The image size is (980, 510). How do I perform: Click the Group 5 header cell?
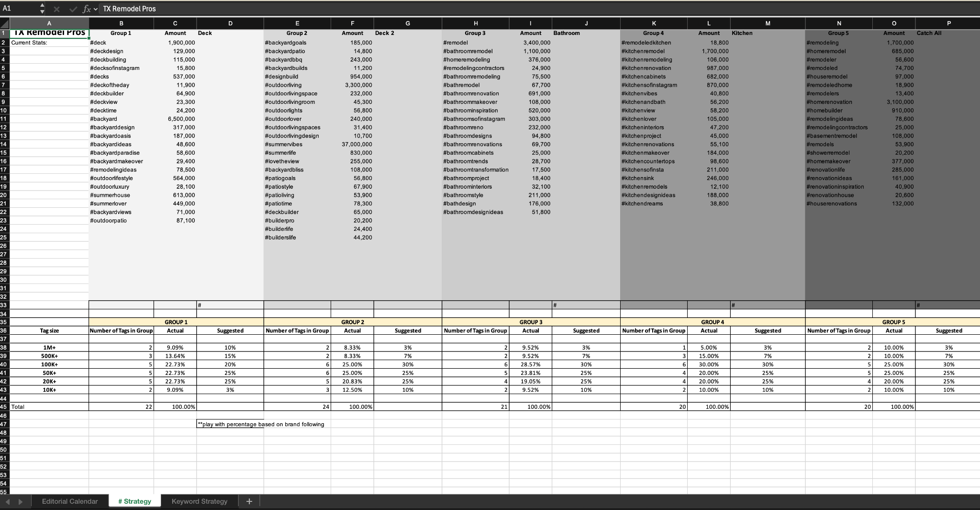pos(838,33)
